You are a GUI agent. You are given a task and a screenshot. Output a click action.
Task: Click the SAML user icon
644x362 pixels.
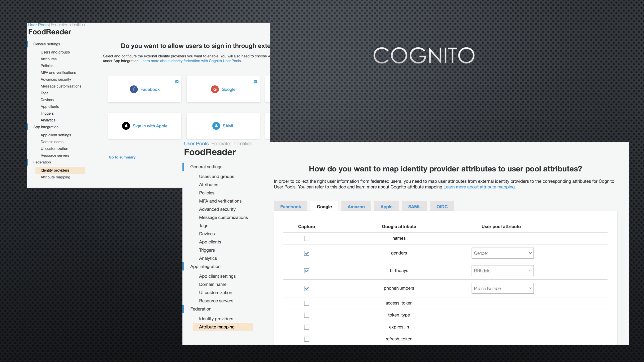[x=216, y=126]
